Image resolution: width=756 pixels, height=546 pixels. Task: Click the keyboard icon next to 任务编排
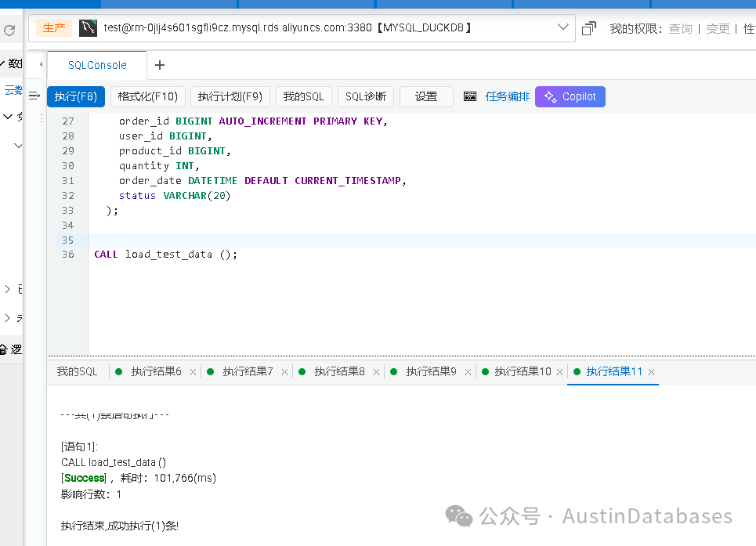(x=469, y=96)
